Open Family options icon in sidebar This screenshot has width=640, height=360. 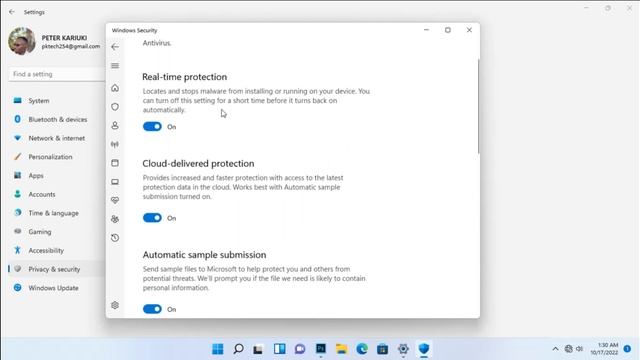(x=115, y=219)
